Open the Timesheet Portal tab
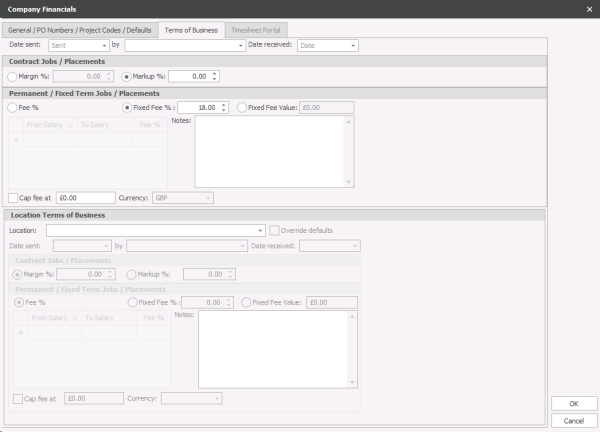 tap(256, 30)
